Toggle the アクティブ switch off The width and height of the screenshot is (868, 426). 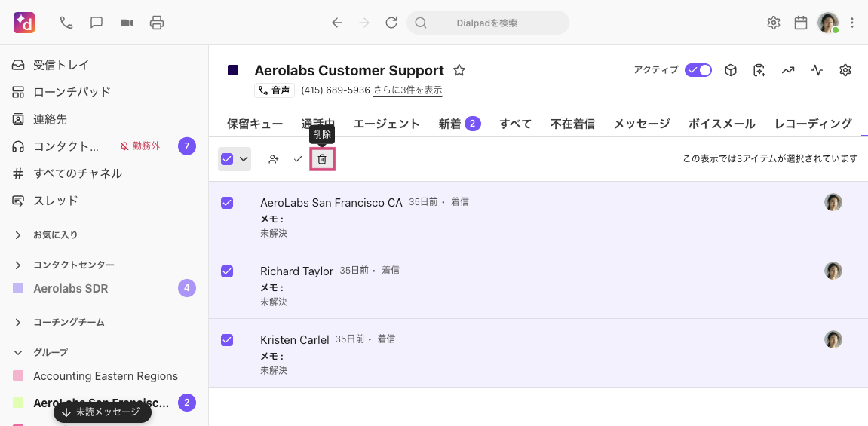(698, 70)
